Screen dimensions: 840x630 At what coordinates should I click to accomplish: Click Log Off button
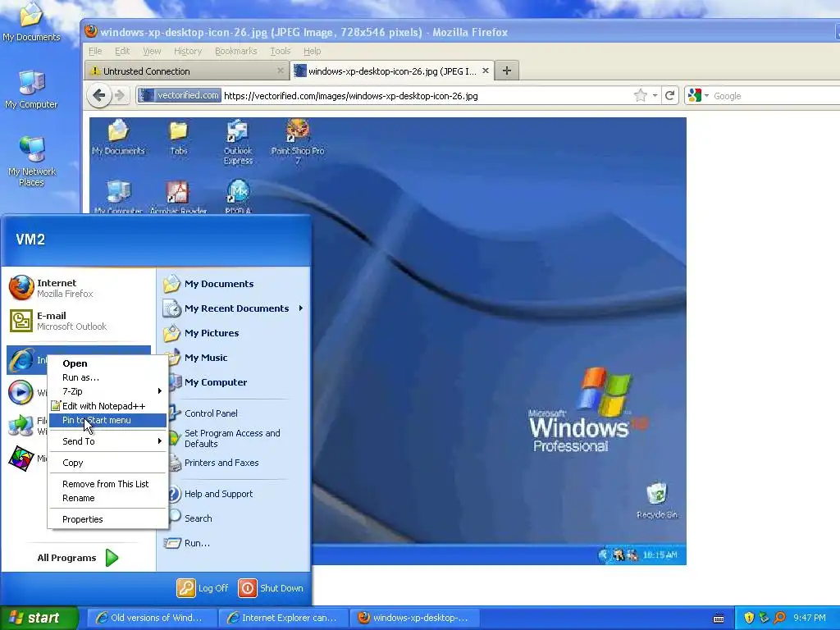coord(203,588)
